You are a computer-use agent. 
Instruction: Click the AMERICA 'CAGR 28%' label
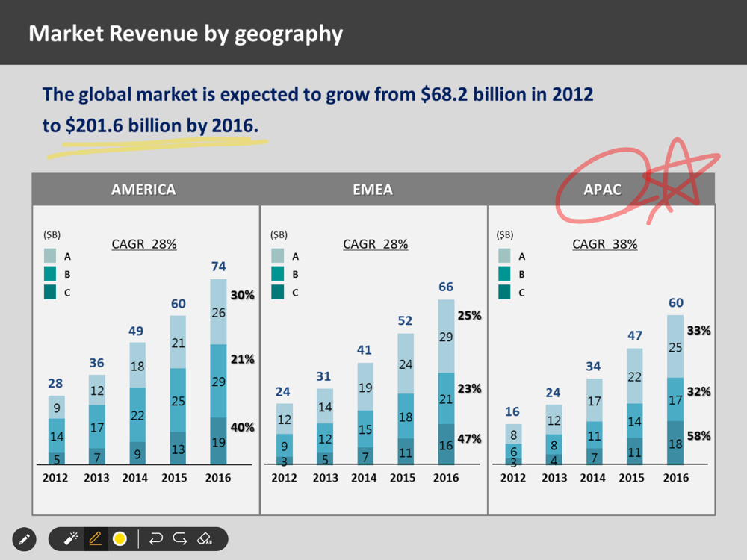(x=143, y=244)
